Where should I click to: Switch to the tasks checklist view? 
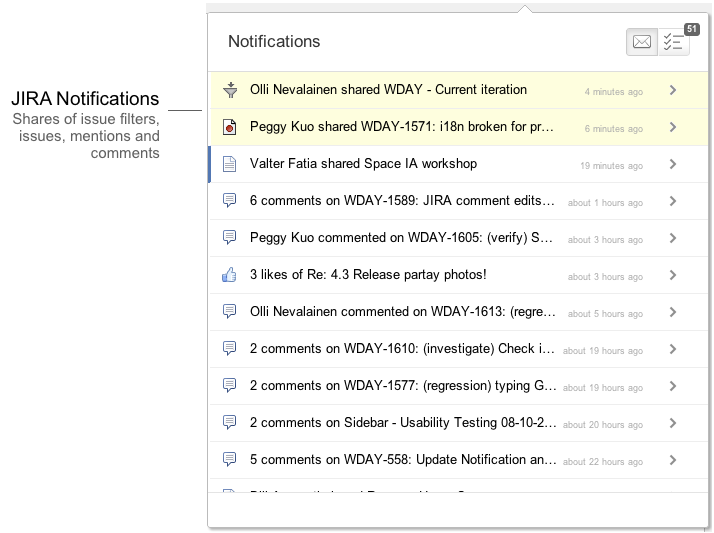pos(673,42)
